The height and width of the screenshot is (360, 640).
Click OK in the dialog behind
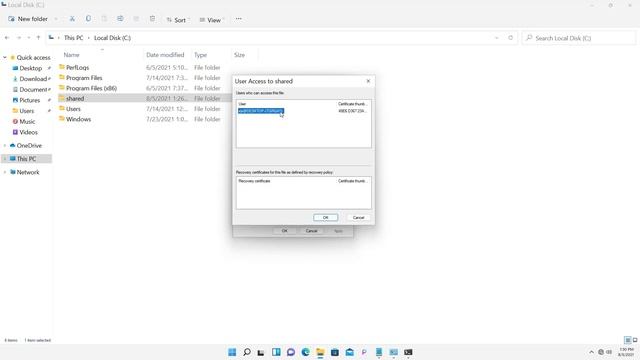(x=284, y=231)
